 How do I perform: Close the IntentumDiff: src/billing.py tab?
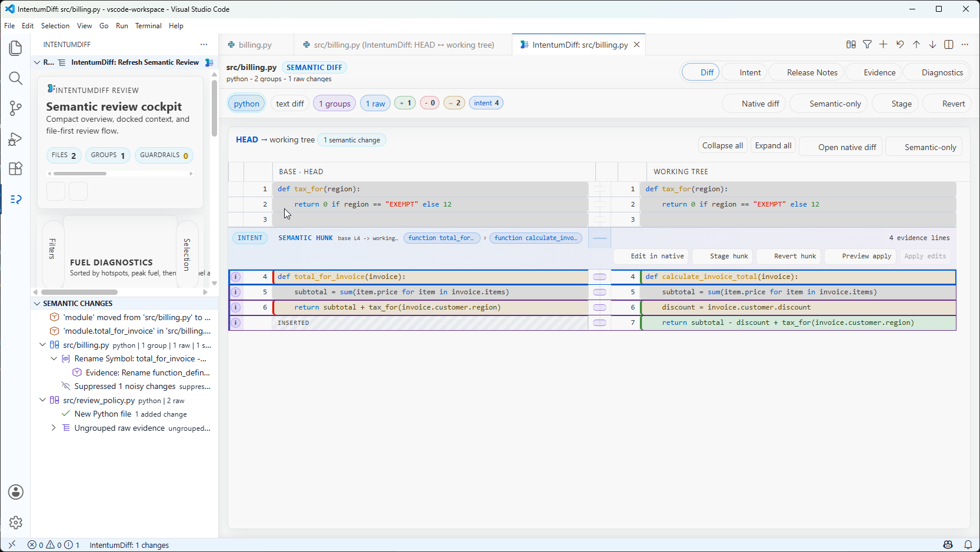[x=636, y=45]
